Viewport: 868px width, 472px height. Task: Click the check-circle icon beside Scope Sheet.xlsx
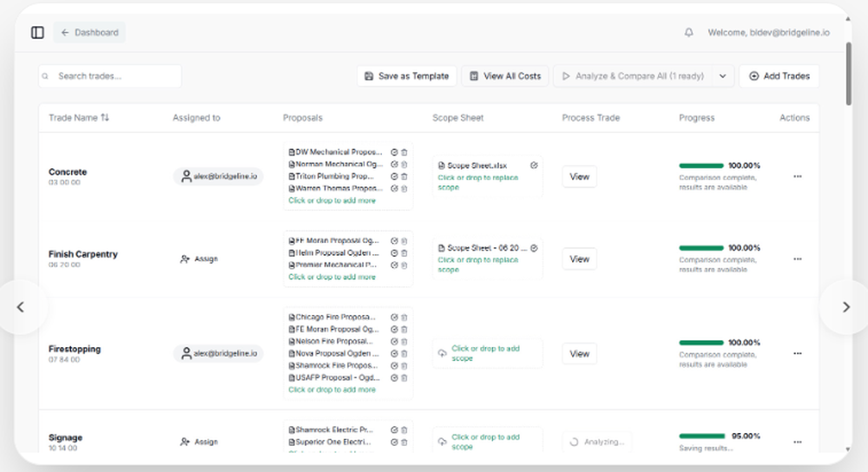click(x=534, y=166)
